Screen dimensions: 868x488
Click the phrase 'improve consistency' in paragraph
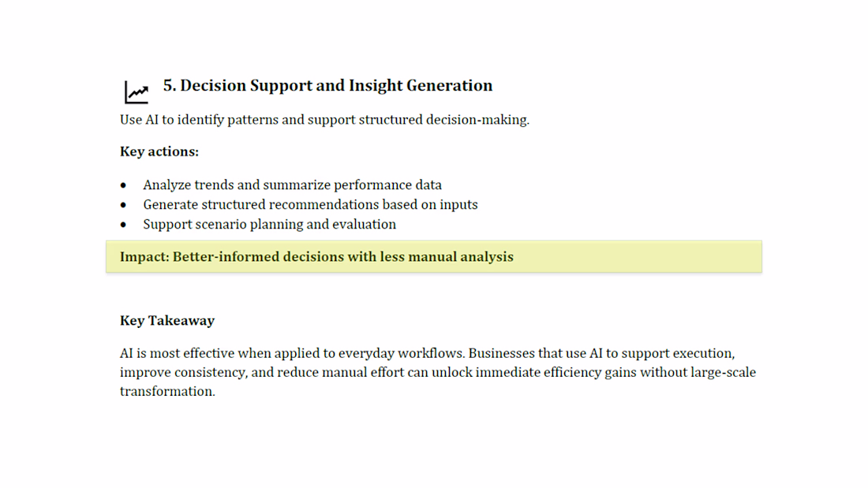pyautogui.click(x=183, y=372)
